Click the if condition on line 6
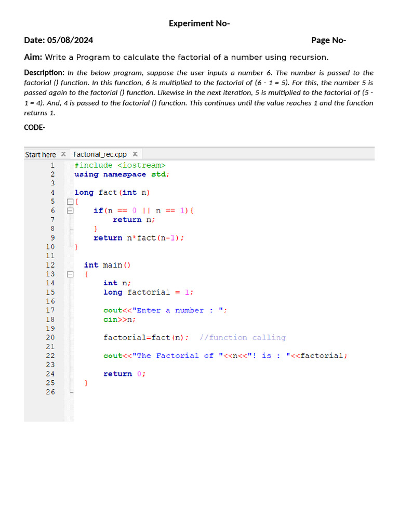The height and width of the screenshot is (532, 399). coord(144,211)
